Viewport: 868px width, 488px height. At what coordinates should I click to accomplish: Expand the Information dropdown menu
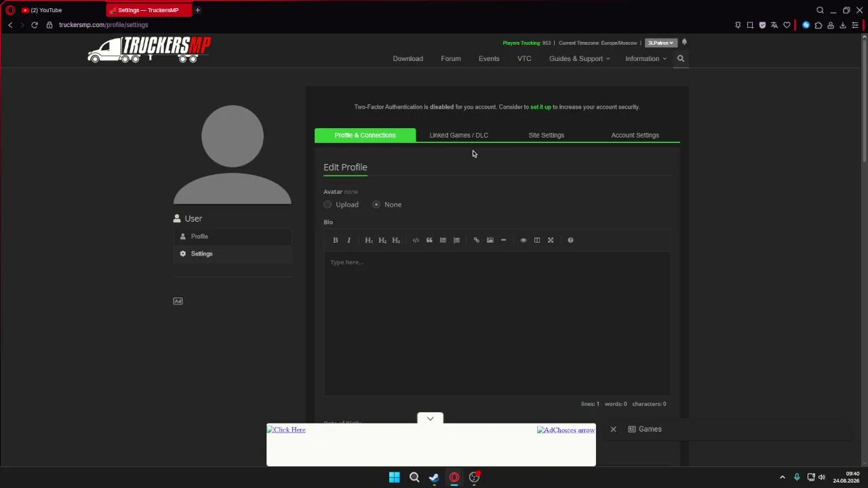(646, 58)
